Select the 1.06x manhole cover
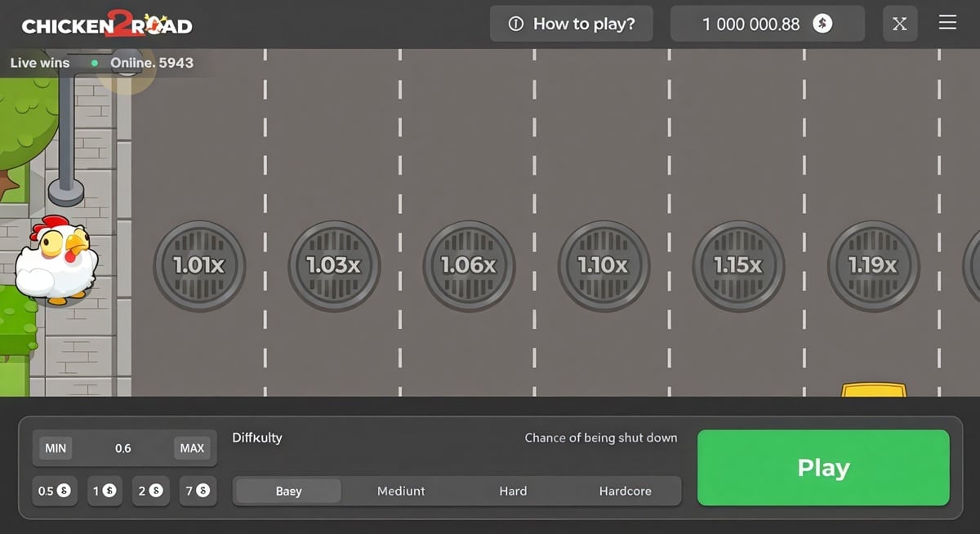Image resolution: width=980 pixels, height=534 pixels. [469, 266]
